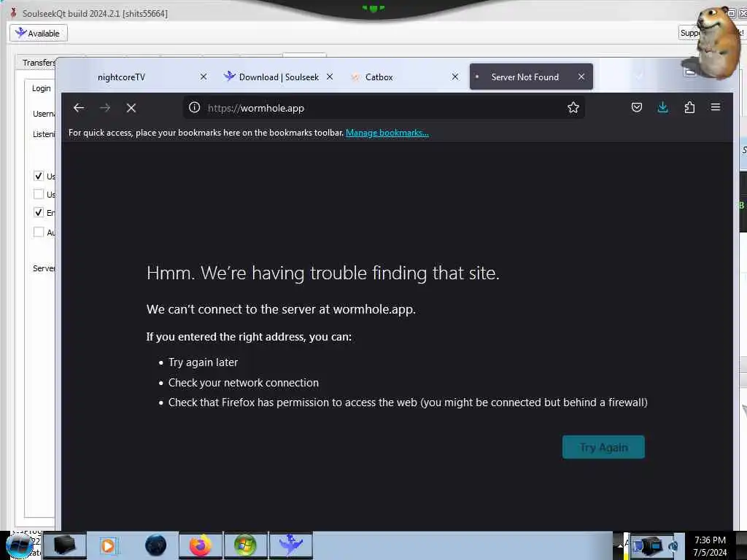The image size is (747, 560).
Task: Open the Pocket save icon
Action: click(x=636, y=107)
